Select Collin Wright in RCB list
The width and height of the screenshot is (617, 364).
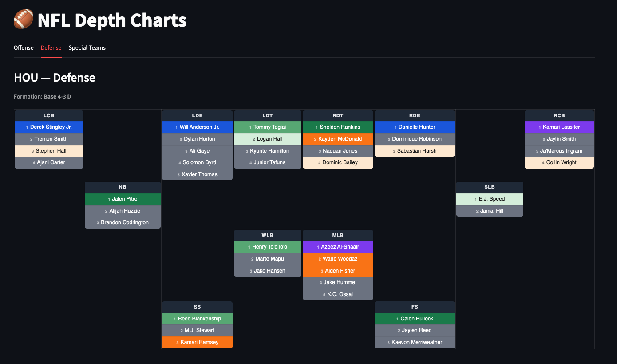click(x=559, y=162)
